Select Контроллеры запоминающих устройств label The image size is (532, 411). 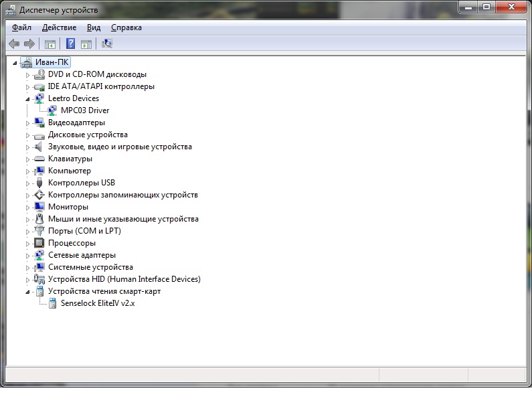click(123, 195)
